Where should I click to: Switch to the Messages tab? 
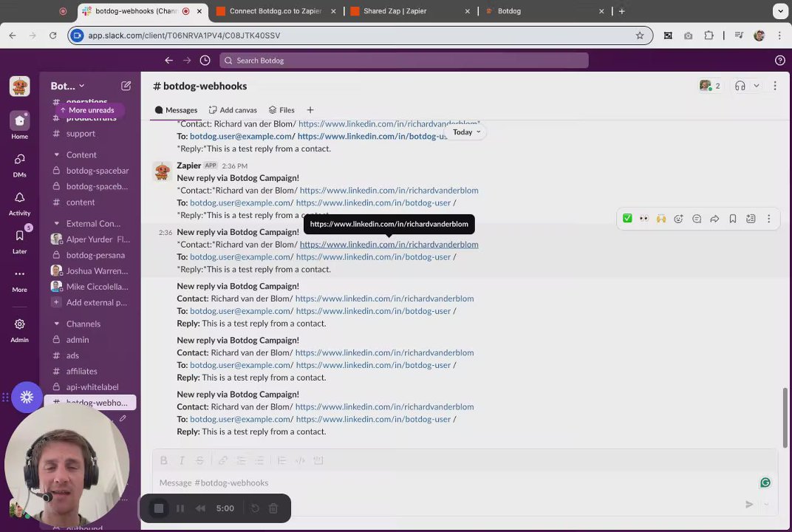pyautogui.click(x=177, y=110)
